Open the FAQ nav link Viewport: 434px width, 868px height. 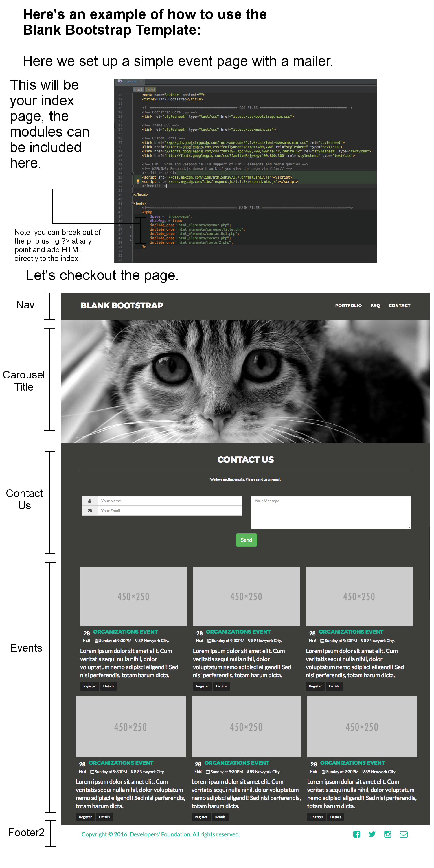pyautogui.click(x=375, y=306)
